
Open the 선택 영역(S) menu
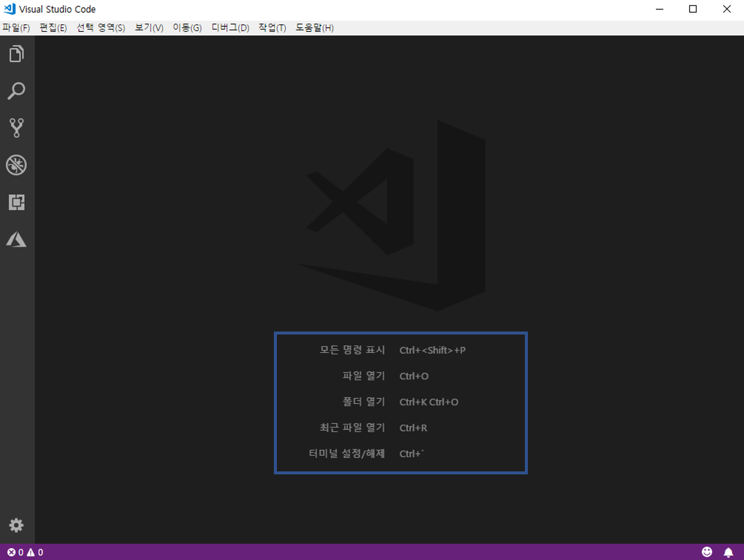(x=101, y=28)
